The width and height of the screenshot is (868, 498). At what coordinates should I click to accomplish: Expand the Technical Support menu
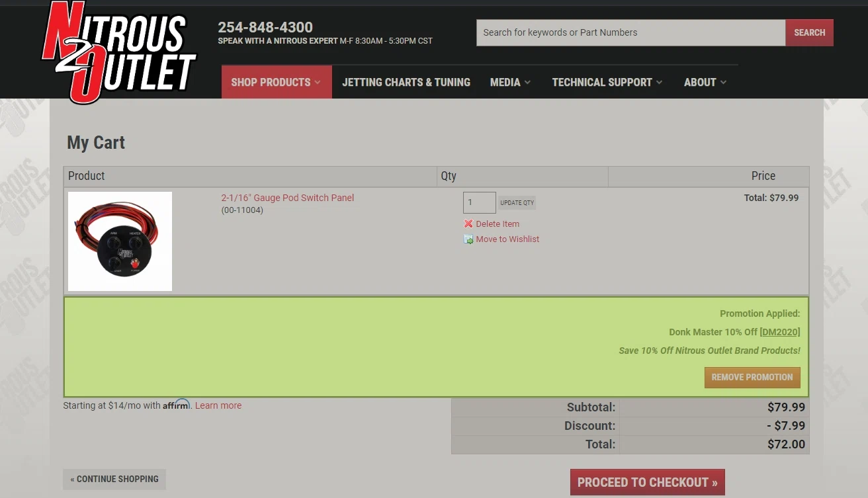pyautogui.click(x=607, y=82)
